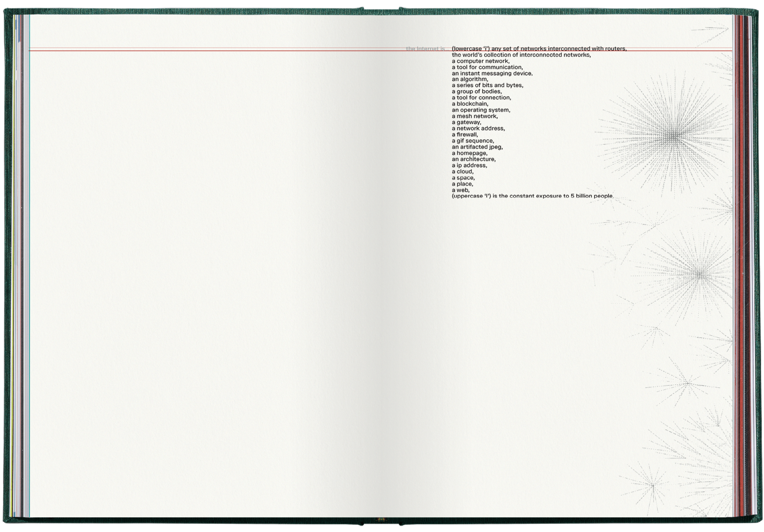Click '(uppercase 'I') is the constant exposure to 5 billion people.'
Viewport: 764px width, 532px height.
(533, 196)
